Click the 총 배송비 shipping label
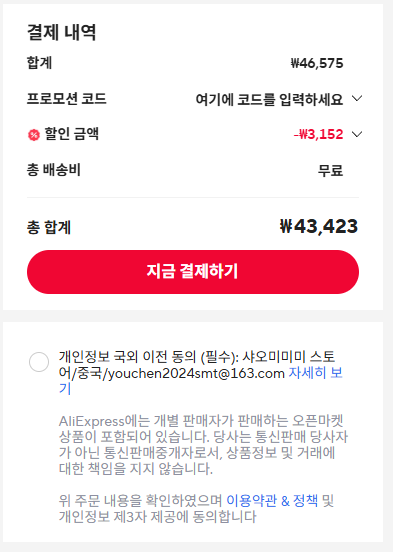 (x=54, y=170)
